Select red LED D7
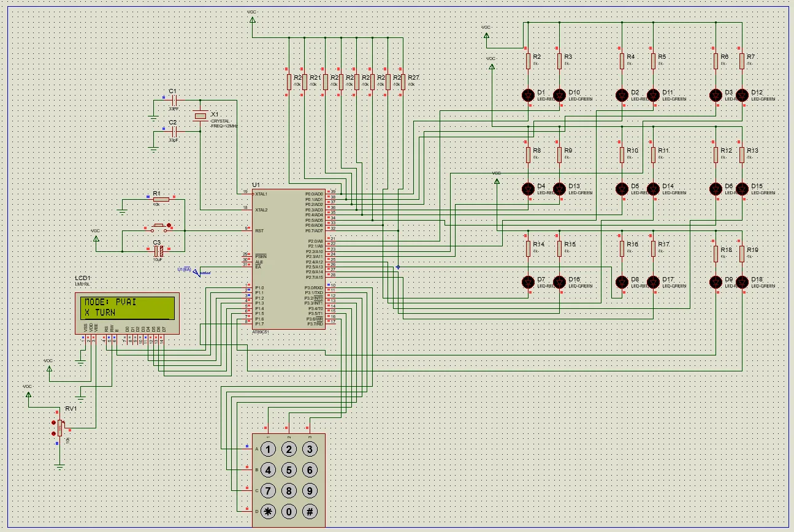The height and width of the screenshot is (532, 794). (528, 282)
